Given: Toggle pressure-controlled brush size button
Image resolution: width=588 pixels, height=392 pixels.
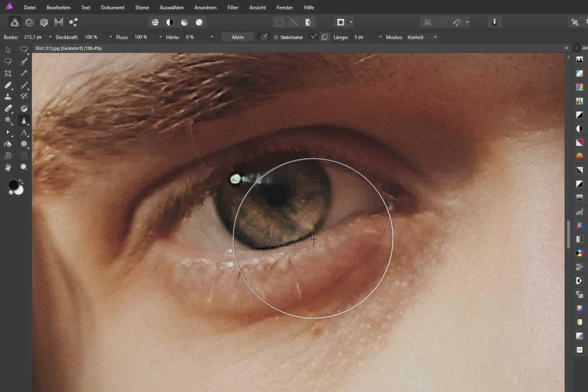Looking at the screenshot, I should point(264,37).
